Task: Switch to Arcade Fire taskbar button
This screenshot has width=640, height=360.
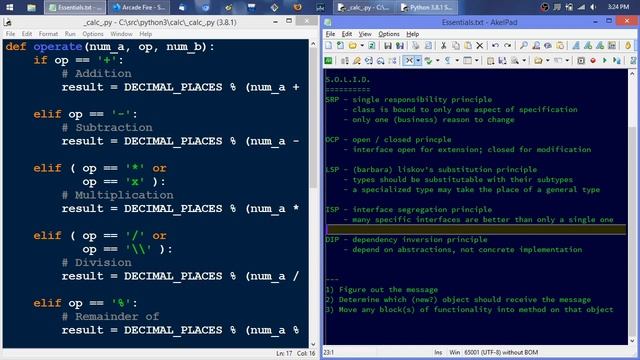Action: click(138, 7)
